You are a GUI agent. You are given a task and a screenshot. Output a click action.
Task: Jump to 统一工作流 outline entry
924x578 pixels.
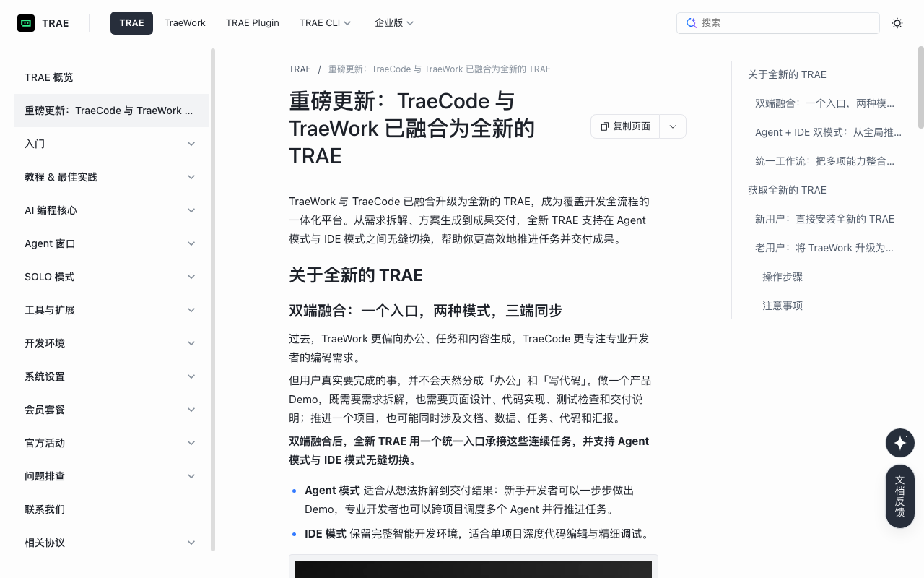click(x=824, y=161)
